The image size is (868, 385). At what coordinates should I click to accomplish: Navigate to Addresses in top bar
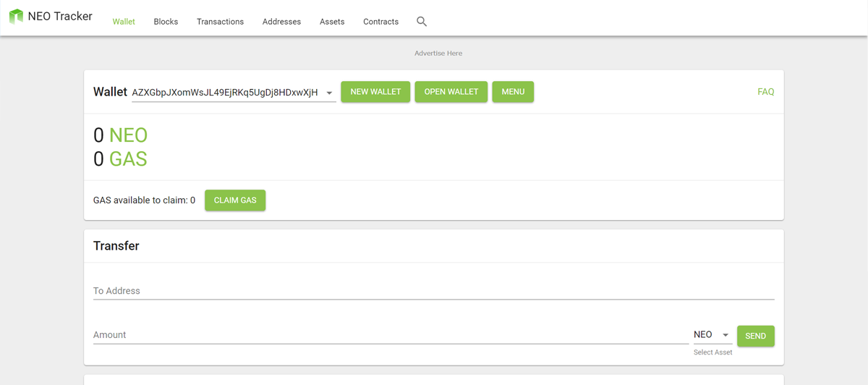coord(281,22)
